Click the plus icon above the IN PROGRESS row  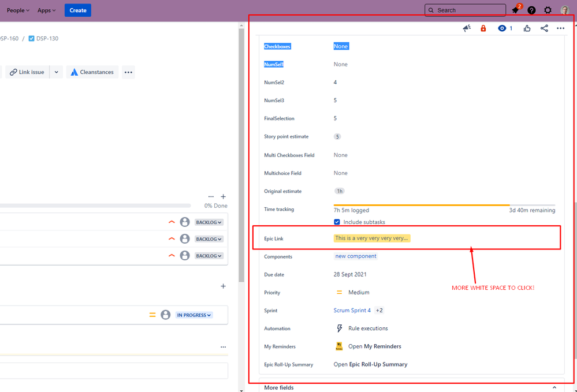click(223, 286)
